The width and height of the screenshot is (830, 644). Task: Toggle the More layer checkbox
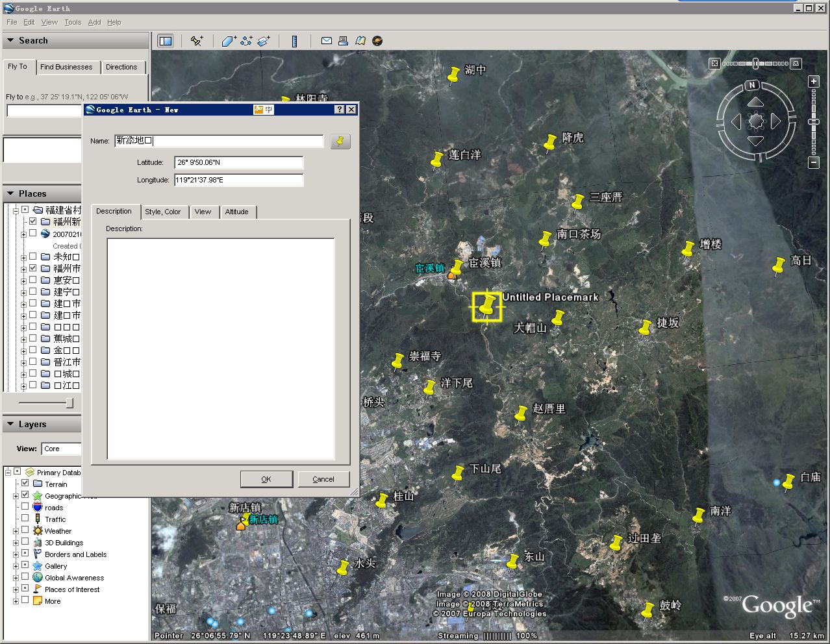(25, 600)
